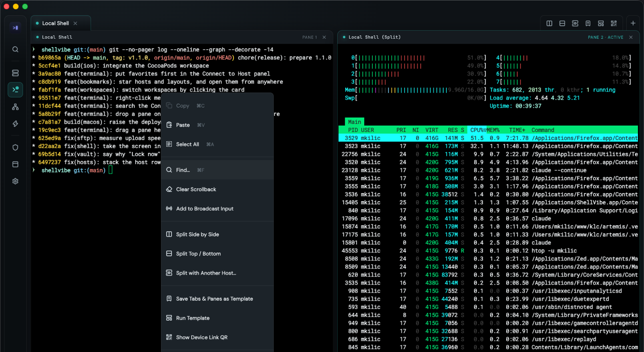The image size is (644, 352).
Task: Choose Find… in the context menu
Action: (x=217, y=170)
